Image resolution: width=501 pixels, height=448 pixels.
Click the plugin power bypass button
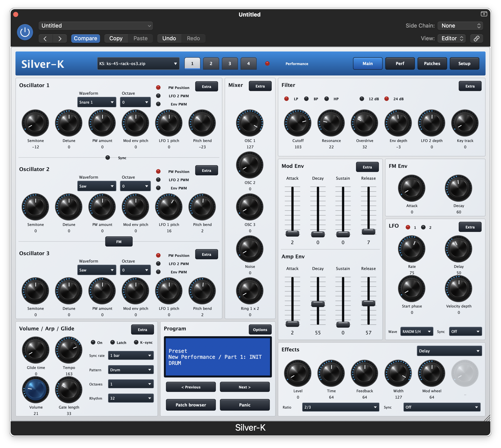[25, 32]
